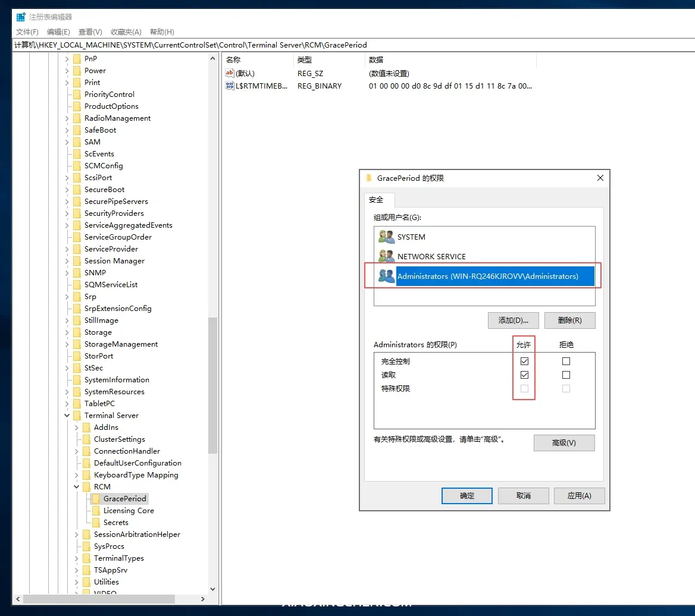Collapse the RCM tree node
This screenshot has height=616, width=695.
[x=77, y=487]
